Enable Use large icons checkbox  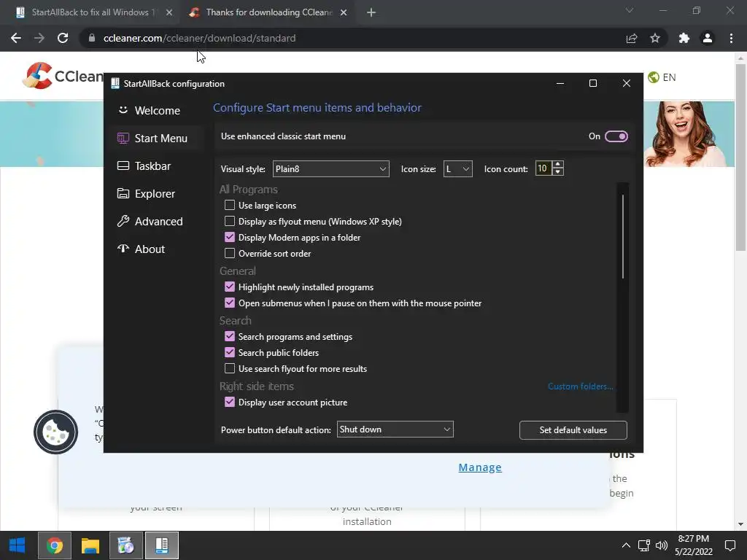(x=230, y=205)
